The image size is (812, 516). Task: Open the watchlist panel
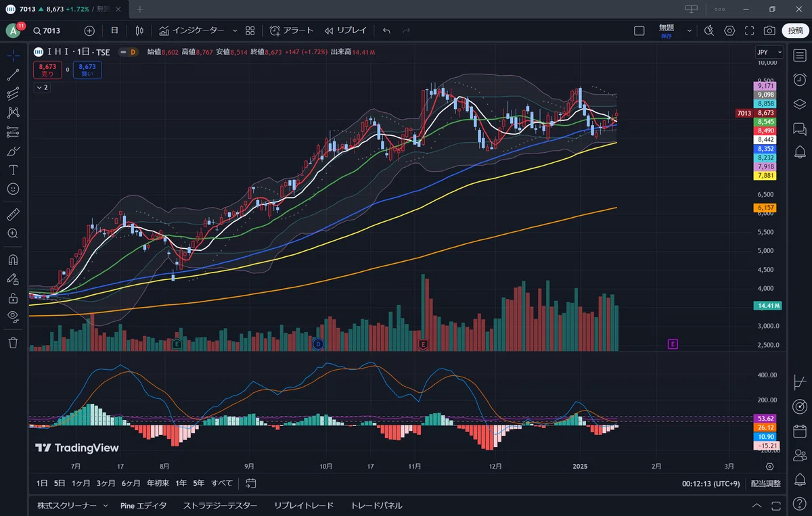(799, 55)
